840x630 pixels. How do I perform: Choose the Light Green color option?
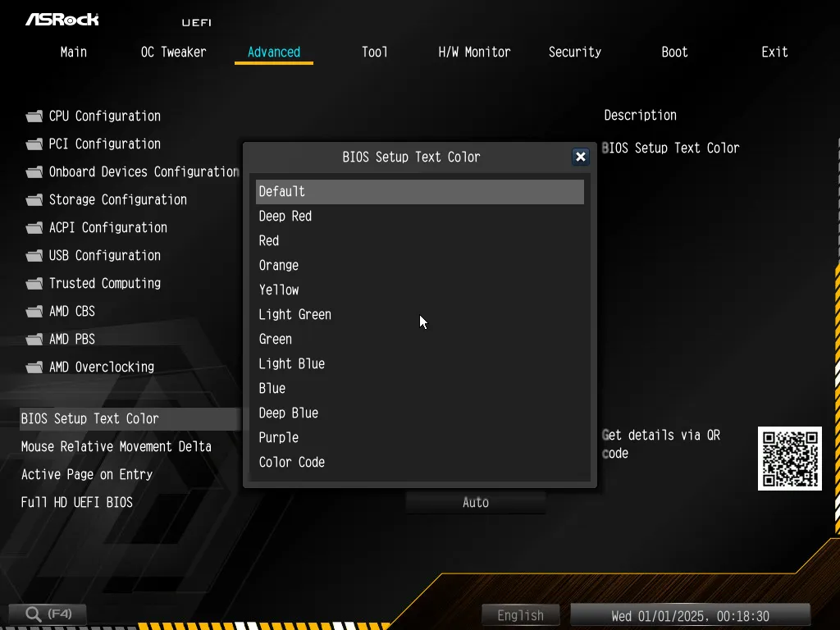[295, 315]
